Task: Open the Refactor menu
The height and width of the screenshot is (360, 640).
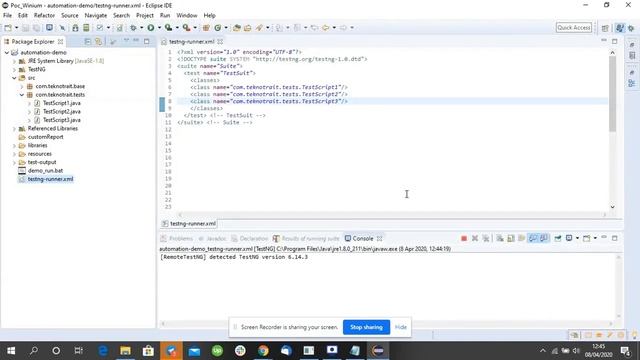Action: [44, 16]
